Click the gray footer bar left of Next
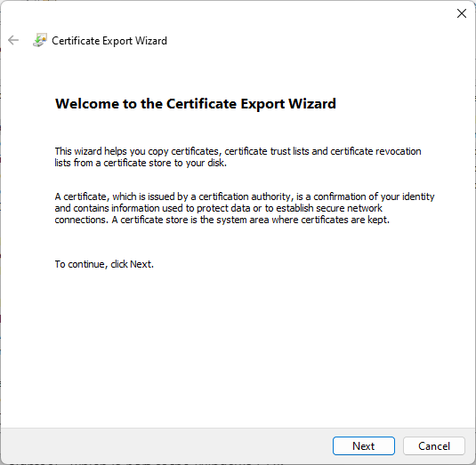The height and width of the screenshot is (465, 476). point(166,446)
